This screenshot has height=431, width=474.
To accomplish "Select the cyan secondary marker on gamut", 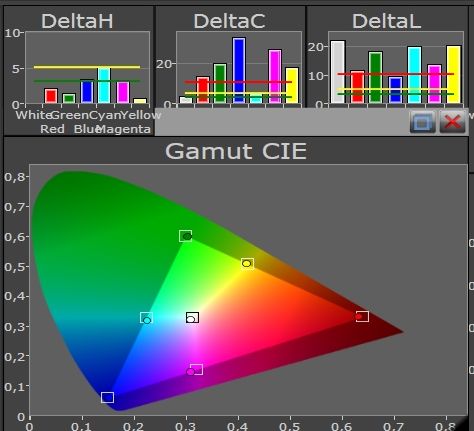I will (146, 318).
